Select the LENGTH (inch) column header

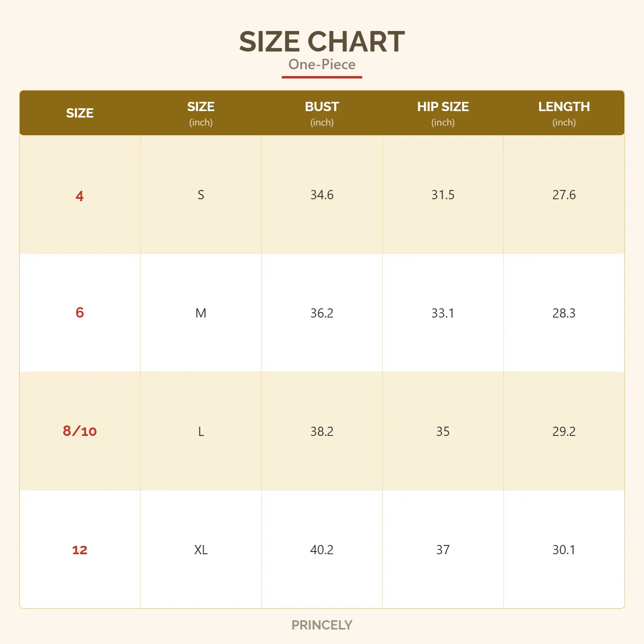[x=563, y=113]
